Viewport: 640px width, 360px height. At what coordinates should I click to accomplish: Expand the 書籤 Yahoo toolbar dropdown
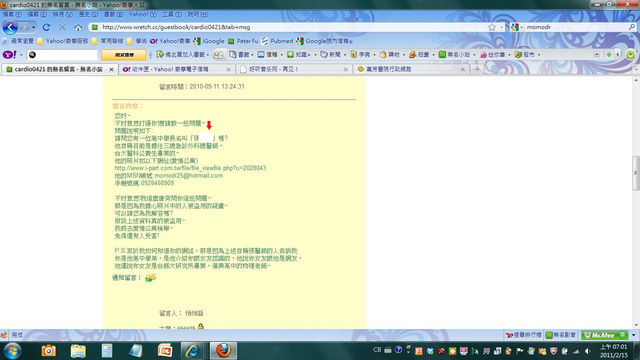pos(252,55)
